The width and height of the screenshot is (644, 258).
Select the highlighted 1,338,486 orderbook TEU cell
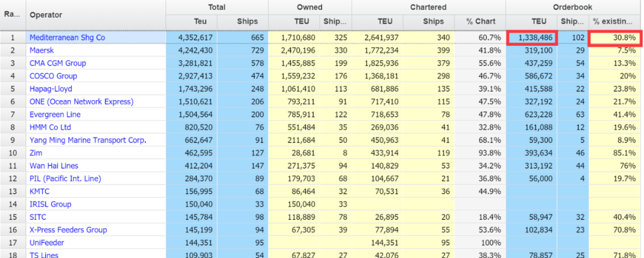531,38
